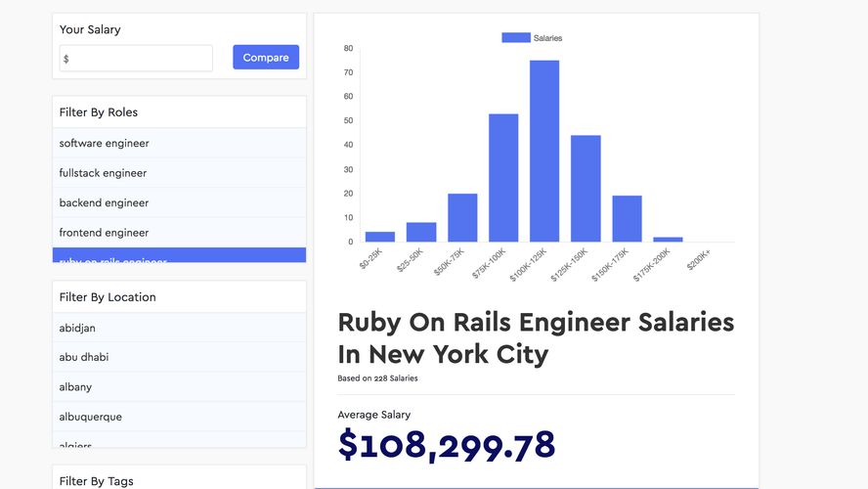Screen dimensions: 868x489
Task: Click the highlighted ruby on rails engineer role
Action: 179,256
